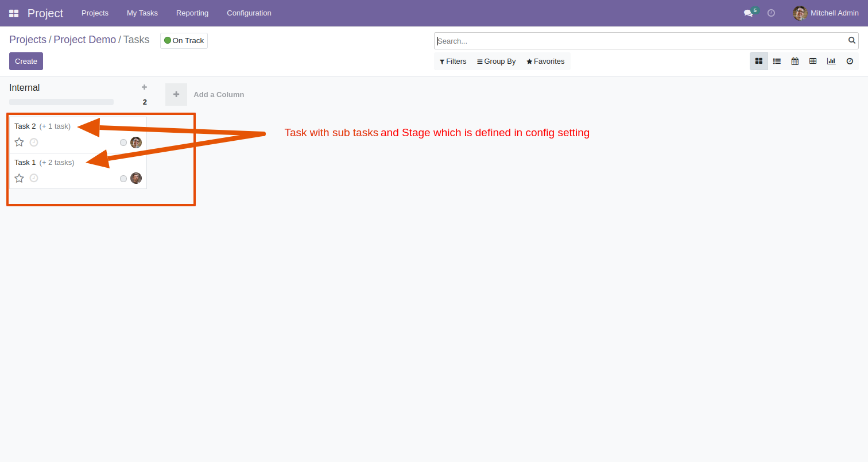
Task: Star Task 1 as priority
Action: (19, 178)
